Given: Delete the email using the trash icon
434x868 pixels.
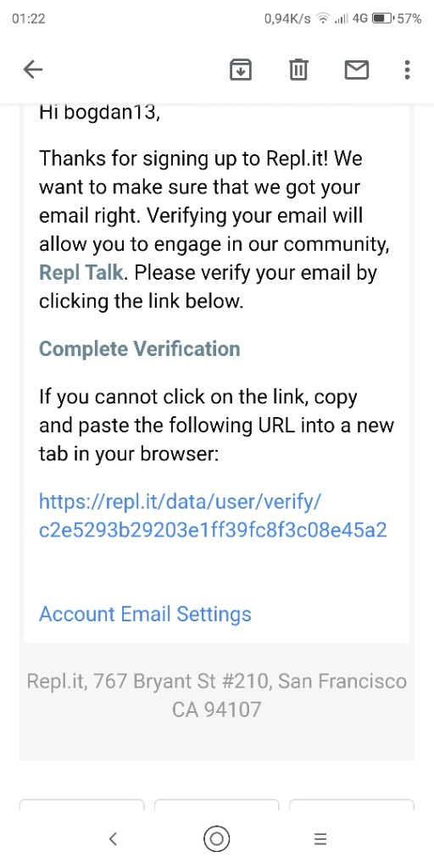Looking at the screenshot, I should point(299,70).
